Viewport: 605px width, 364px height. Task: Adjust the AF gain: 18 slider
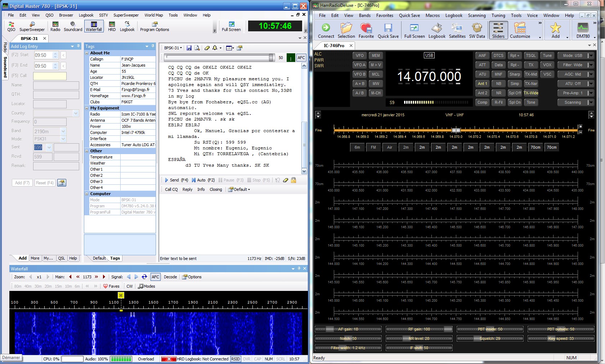348,329
